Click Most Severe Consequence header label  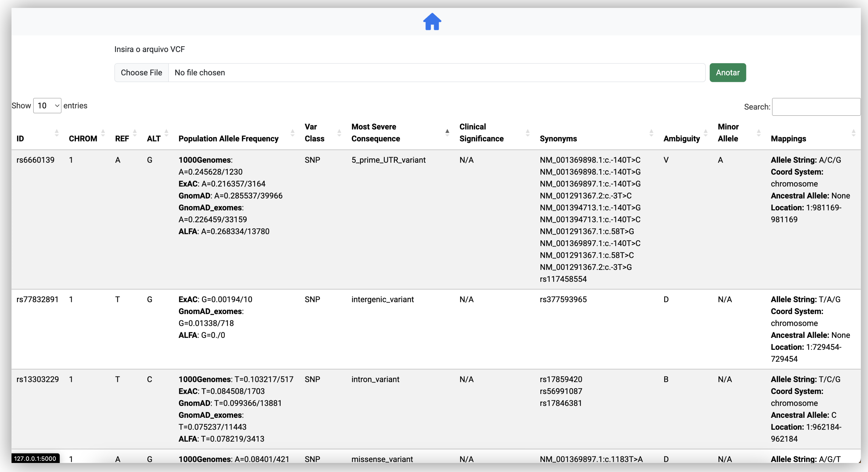coord(376,133)
